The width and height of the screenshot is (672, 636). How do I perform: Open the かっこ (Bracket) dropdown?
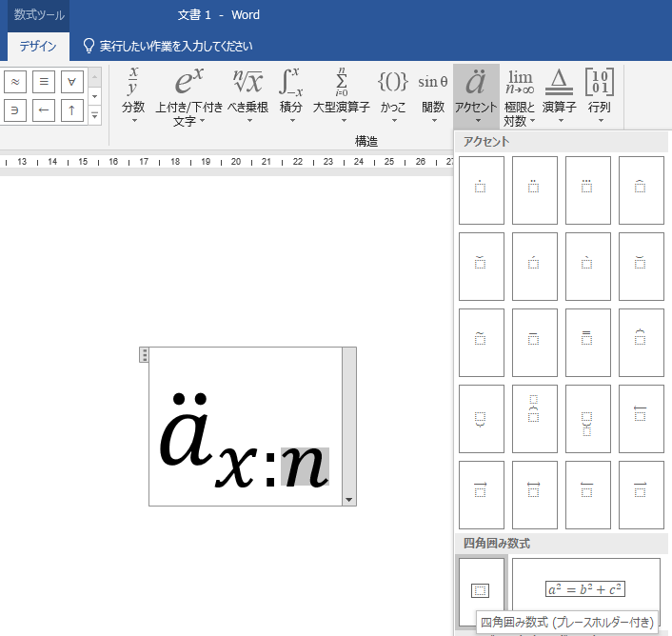[393, 95]
